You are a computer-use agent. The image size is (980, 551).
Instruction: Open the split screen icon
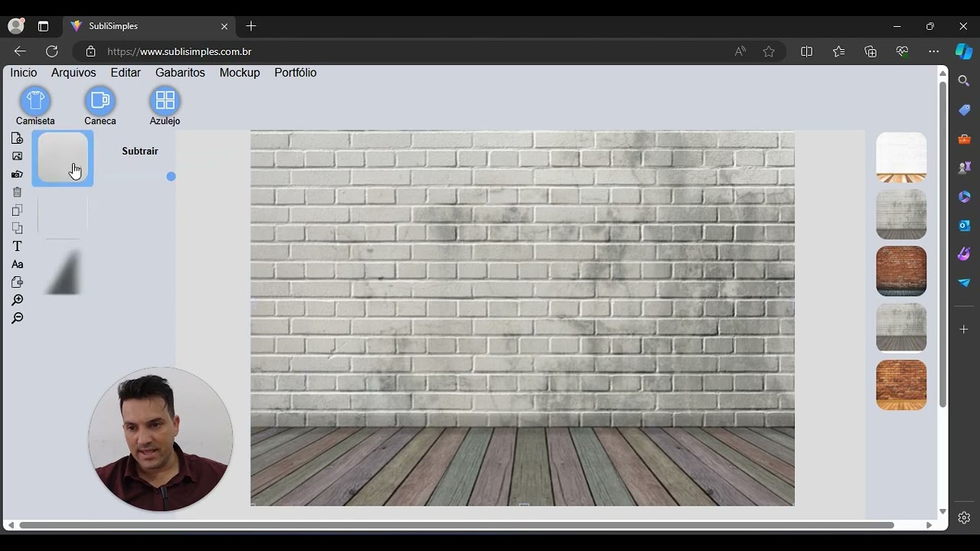(x=806, y=51)
